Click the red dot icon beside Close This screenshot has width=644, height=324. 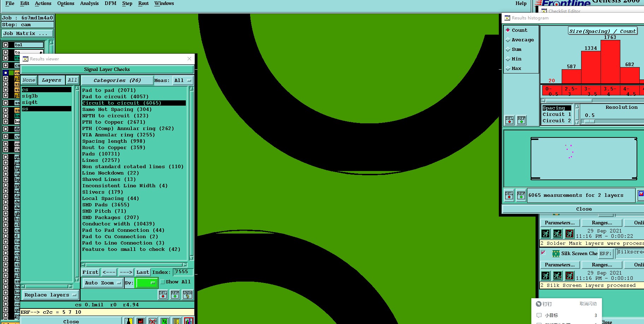tap(141, 321)
